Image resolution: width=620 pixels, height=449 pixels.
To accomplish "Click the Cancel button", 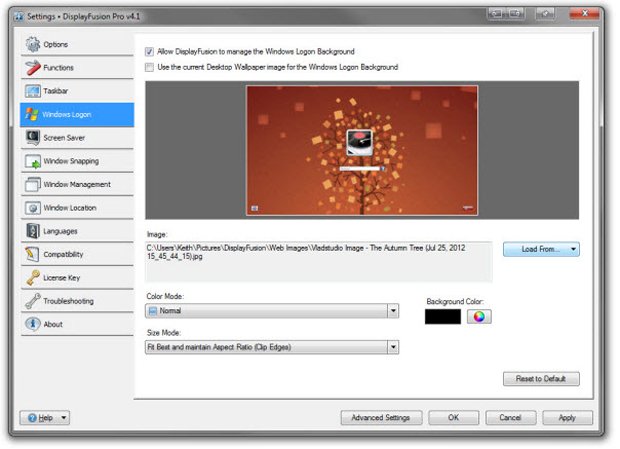I will 510,418.
